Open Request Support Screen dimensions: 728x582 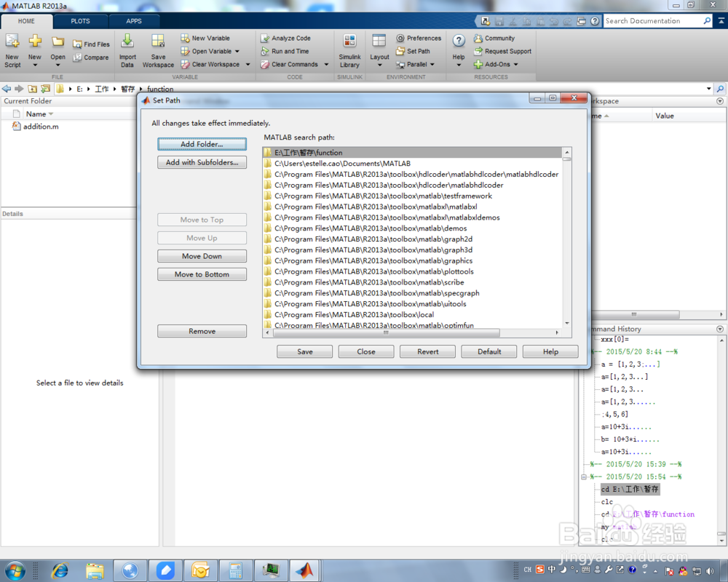pos(502,51)
